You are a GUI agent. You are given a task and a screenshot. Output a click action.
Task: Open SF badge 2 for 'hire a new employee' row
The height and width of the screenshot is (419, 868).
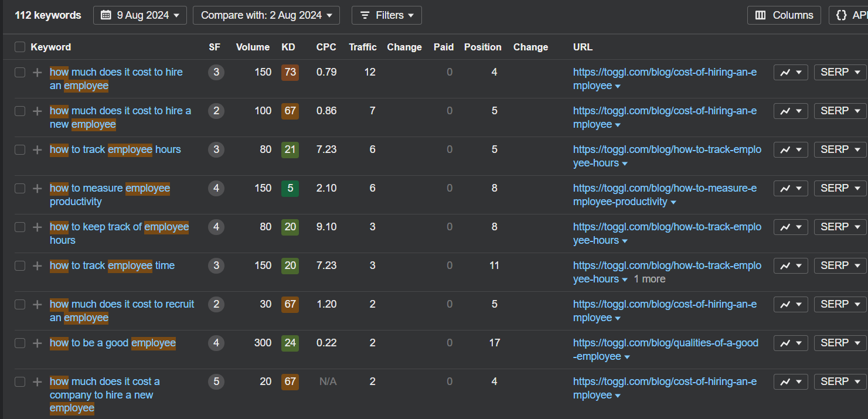tap(216, 111)
